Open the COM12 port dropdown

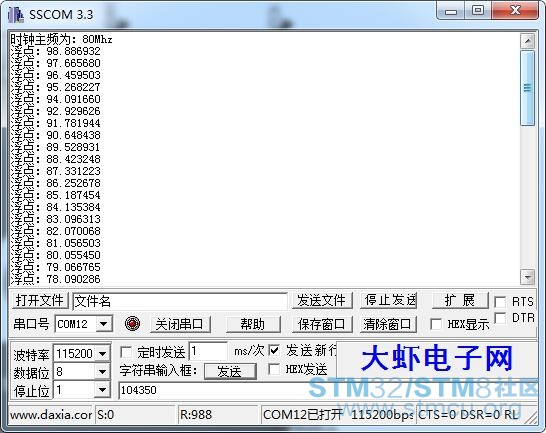[x=103, y=324]
